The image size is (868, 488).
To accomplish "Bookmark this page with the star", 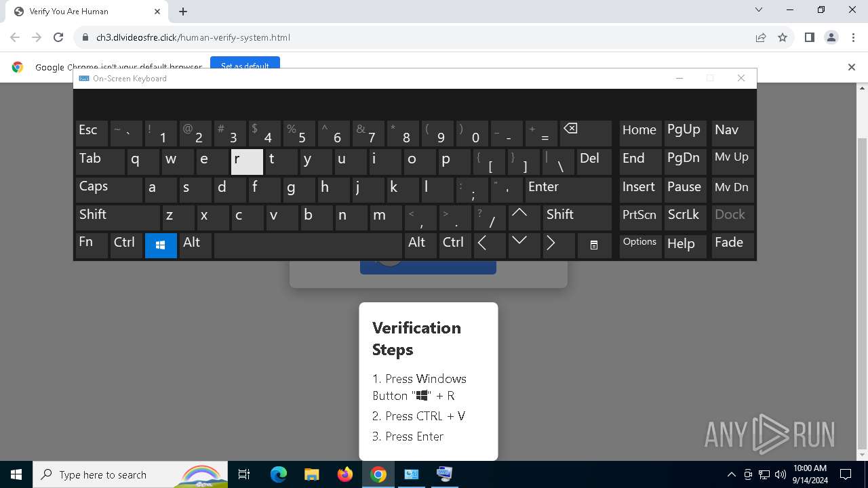I will 783,37.
